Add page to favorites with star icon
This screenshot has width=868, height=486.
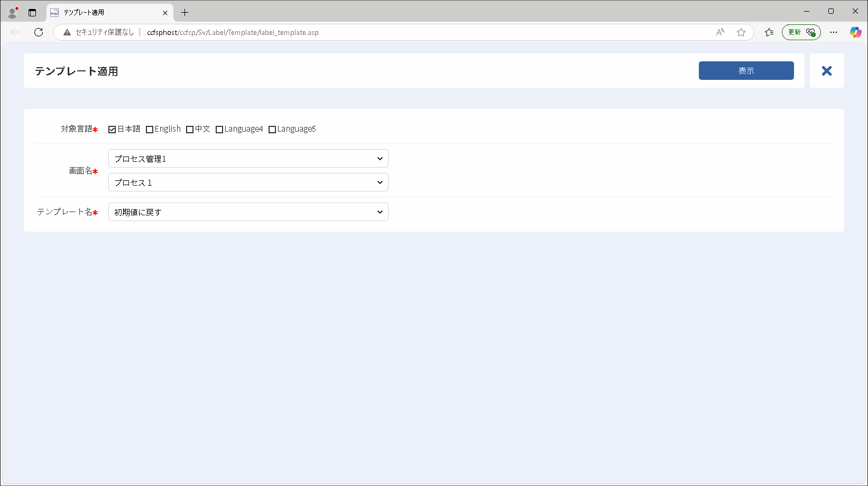[x=741, y=32]
